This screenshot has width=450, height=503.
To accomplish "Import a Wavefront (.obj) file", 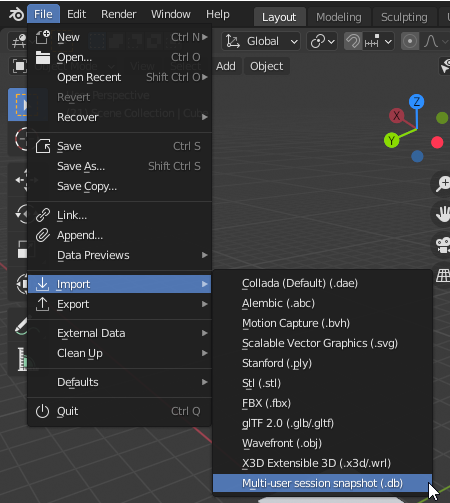I will pos(322,443).
